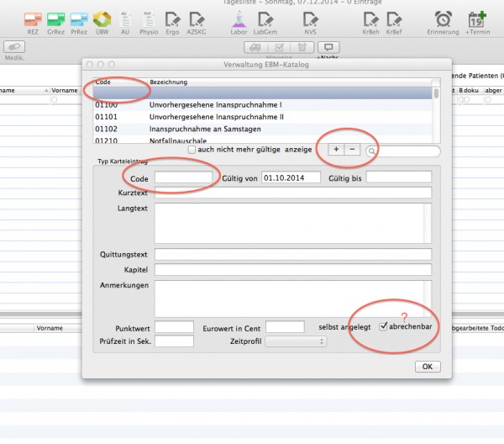
Task: Open the green GrRez prescription icon
Action: point(56,20)
